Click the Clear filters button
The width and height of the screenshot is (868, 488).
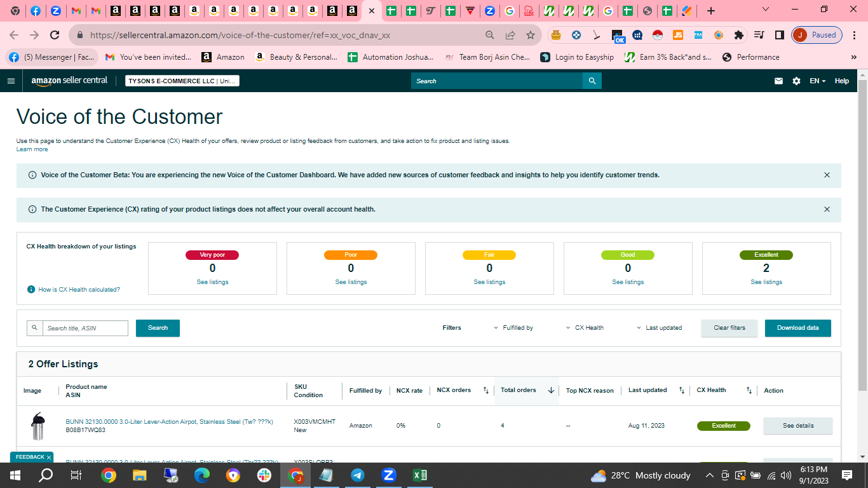[729, 328]
